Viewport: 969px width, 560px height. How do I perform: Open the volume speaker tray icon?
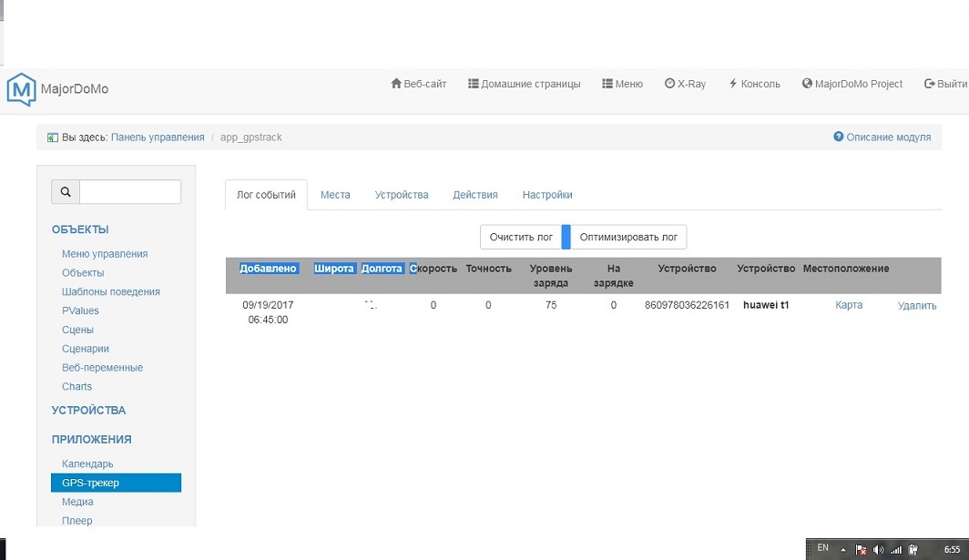[x=879, y=549]
